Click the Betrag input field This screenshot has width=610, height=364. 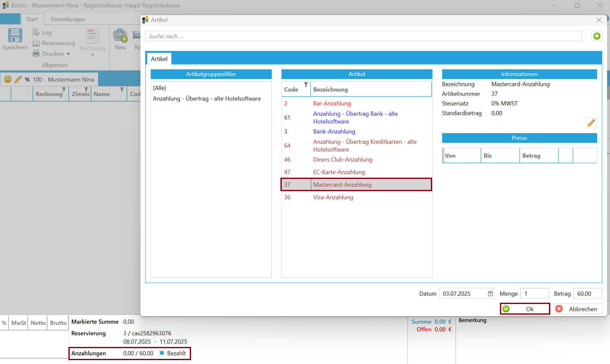click(x=587, y=293)
